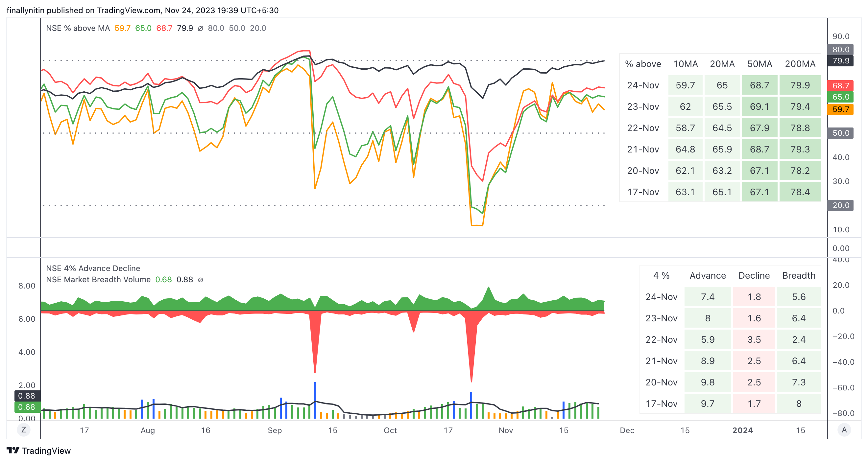Click the 2024 label on time axis
Image resolution: width=868 pixels, height=462 pixels.
[743, 430]
